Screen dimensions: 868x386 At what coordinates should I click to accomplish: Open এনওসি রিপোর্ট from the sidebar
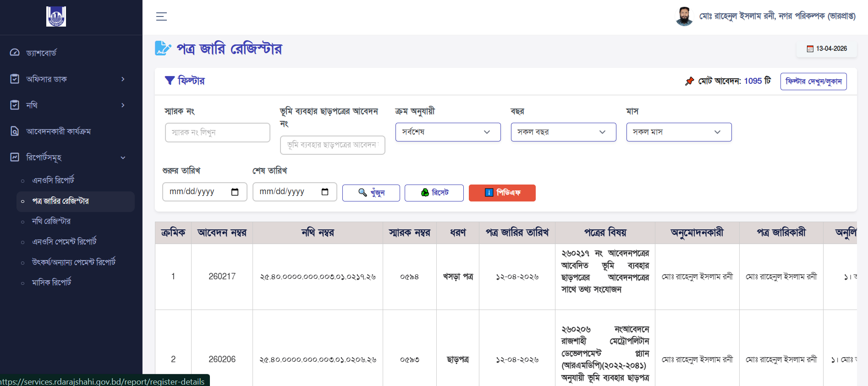coord(53,180)
